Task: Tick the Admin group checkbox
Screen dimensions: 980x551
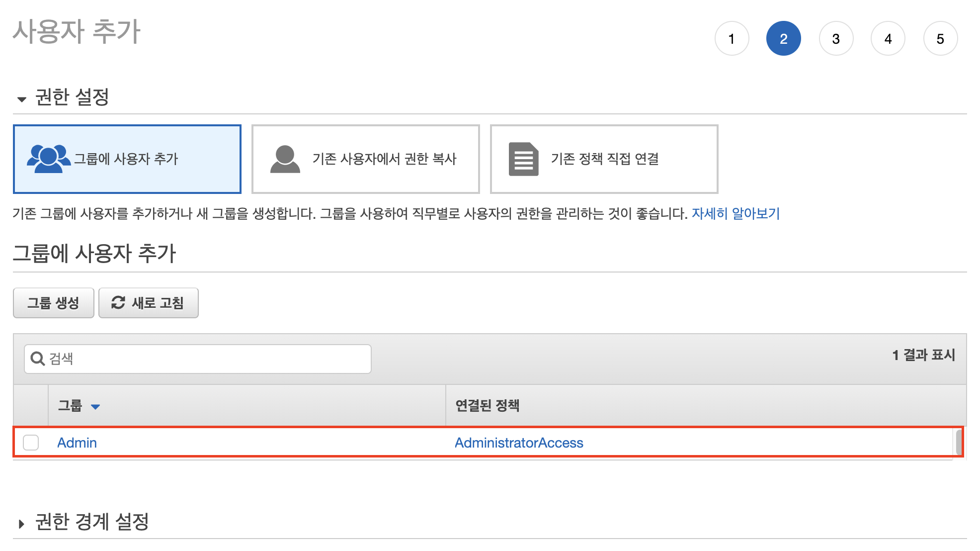Action: tap(31, 442)
